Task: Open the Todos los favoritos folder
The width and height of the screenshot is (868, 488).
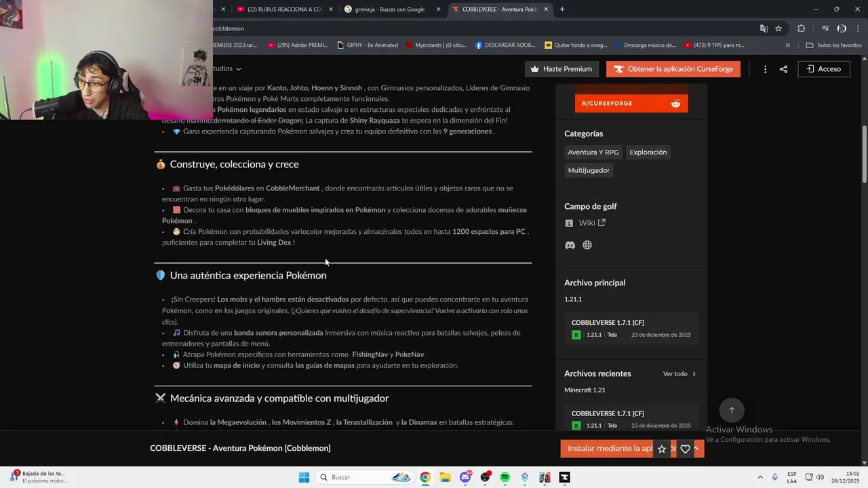Action: (833, 45)
